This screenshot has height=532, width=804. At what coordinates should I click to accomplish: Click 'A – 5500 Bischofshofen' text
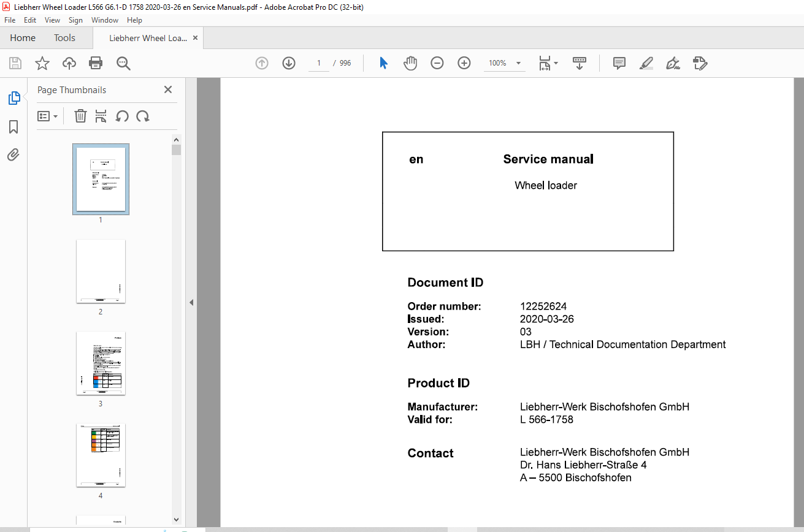(575, 478)
